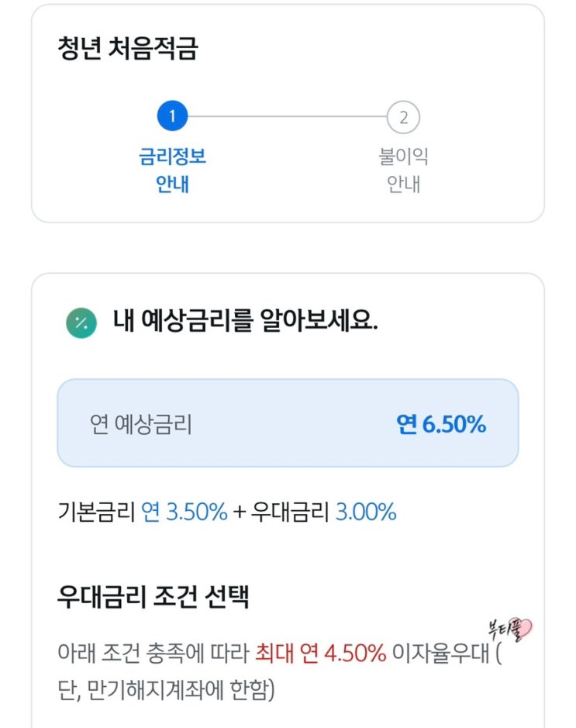Click the blue step 1 circle
This screenshot has width=576, height=728.
pos(172,116)
